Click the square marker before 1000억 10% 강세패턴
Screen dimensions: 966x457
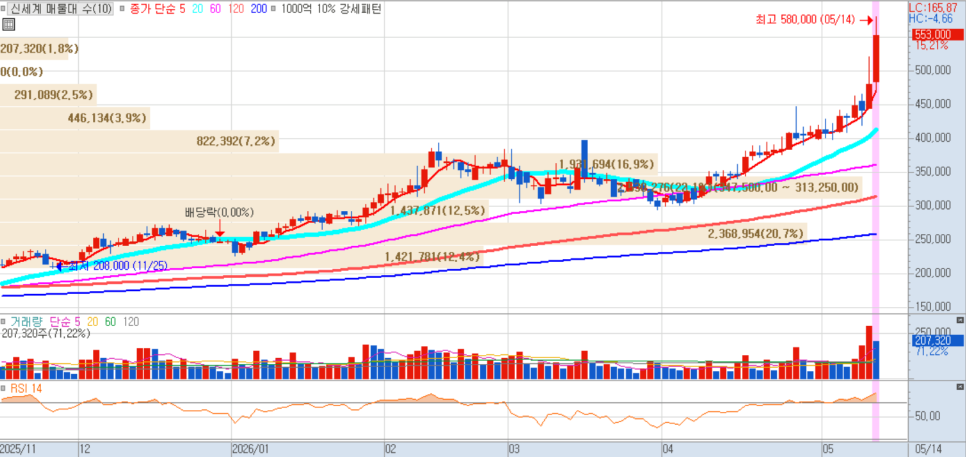click(x=273, y=9)
